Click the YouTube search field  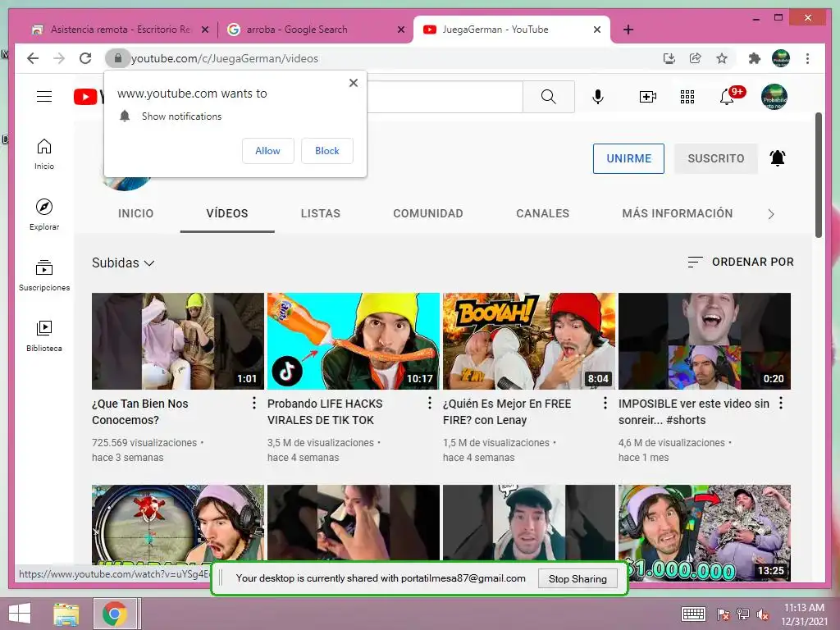click(x=445, y=97)
